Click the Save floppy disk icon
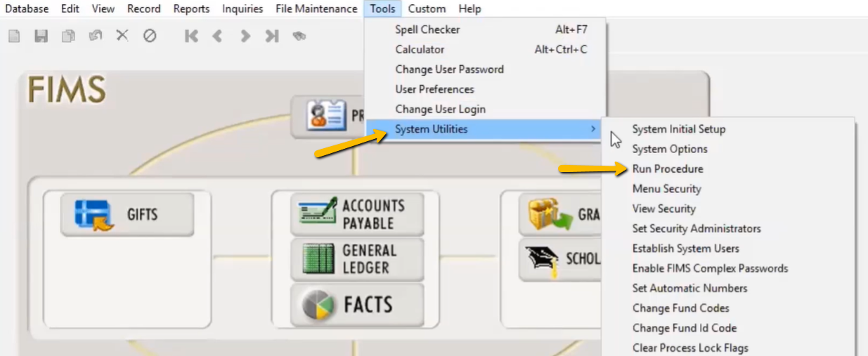868x356 pixels. click(41, 36)
